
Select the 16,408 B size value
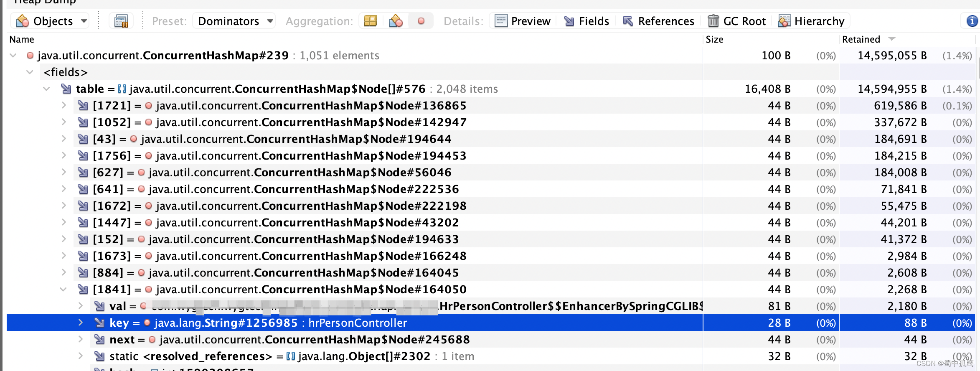click(768, 89)
